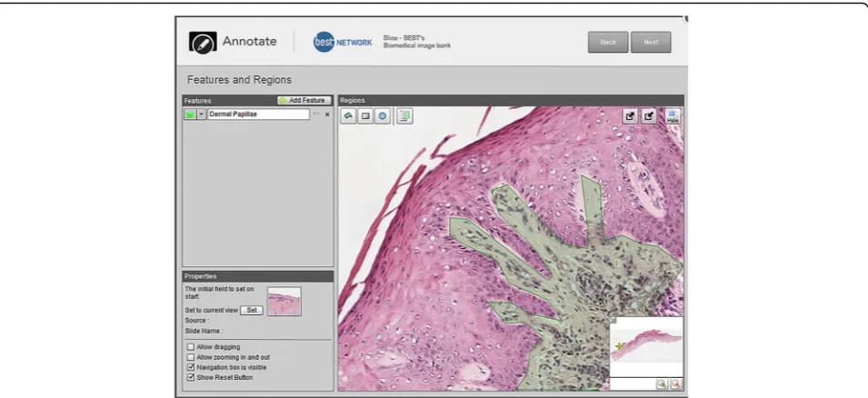Screen dimensions: 868x398
Task: Click the slide overview in navigation box
Action: [646, 347]
